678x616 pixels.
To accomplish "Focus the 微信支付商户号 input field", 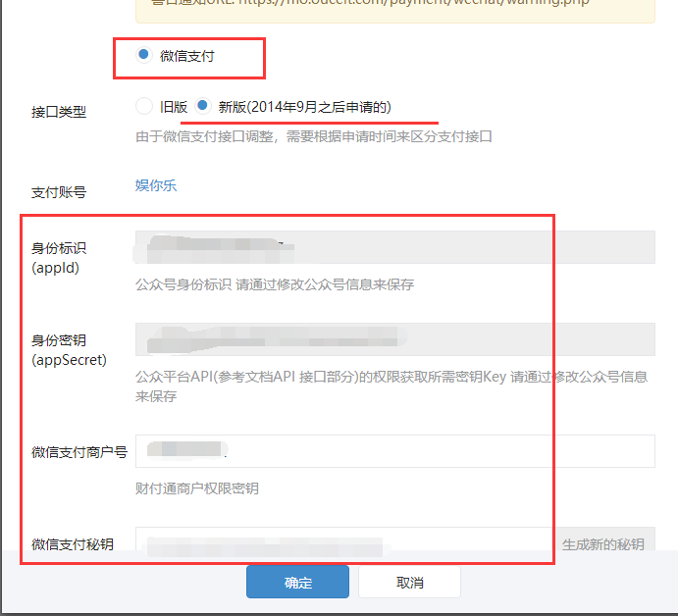I will (x=395, y=451).
